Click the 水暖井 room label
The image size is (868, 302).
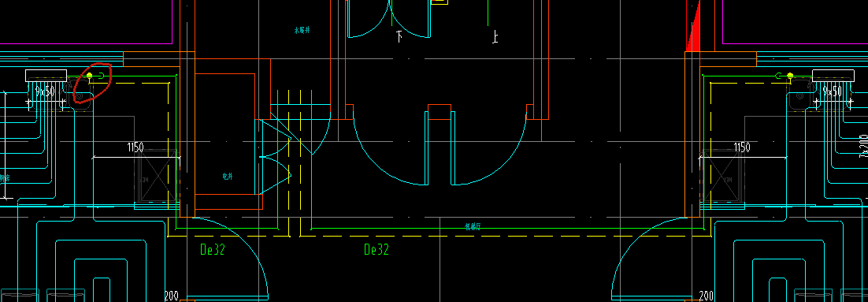click(x=302, y=30)
